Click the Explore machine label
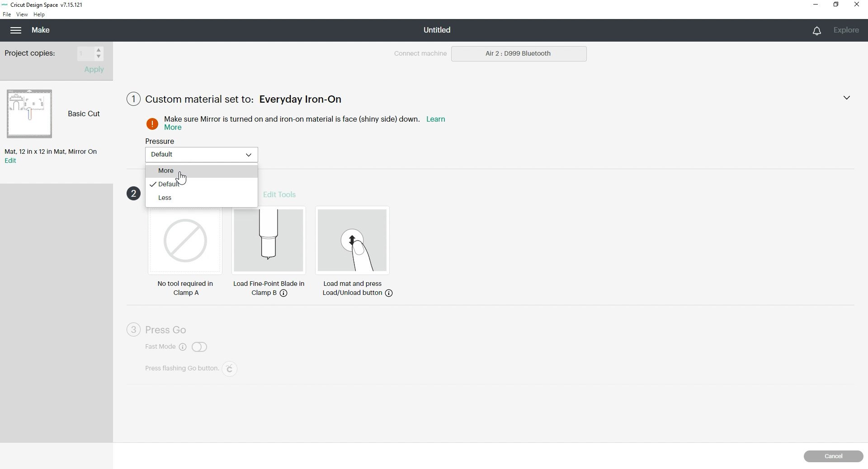868x469 pixels. pyautogui.click(x=846, y=30)
